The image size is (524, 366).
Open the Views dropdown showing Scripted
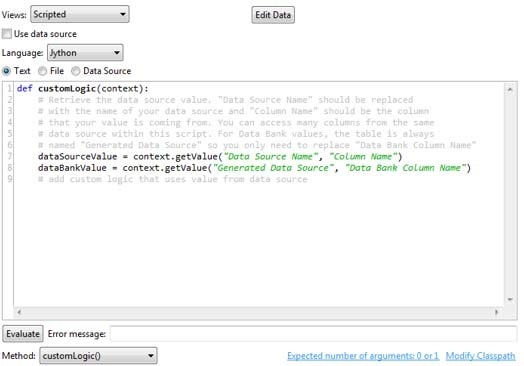[80, 14]
